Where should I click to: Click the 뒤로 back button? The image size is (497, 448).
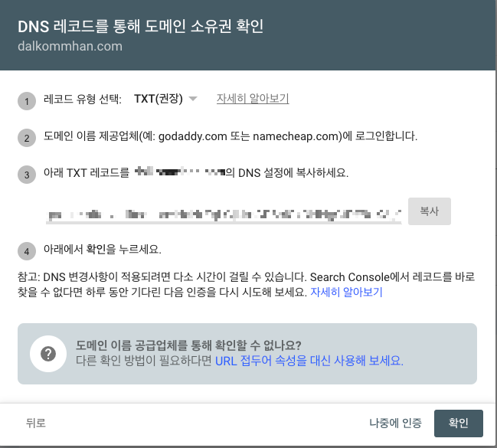point(36,423)
